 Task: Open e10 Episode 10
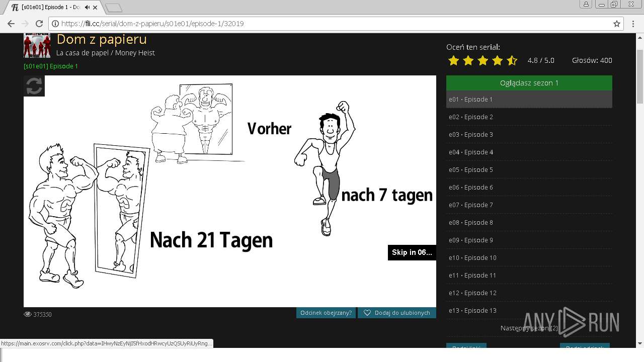(529, 257)
